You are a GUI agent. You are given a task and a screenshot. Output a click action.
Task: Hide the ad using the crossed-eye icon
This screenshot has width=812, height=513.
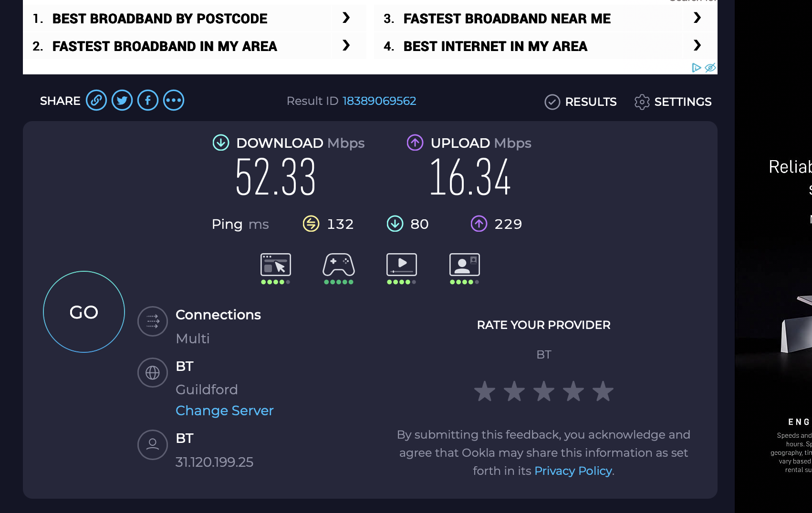710,68
